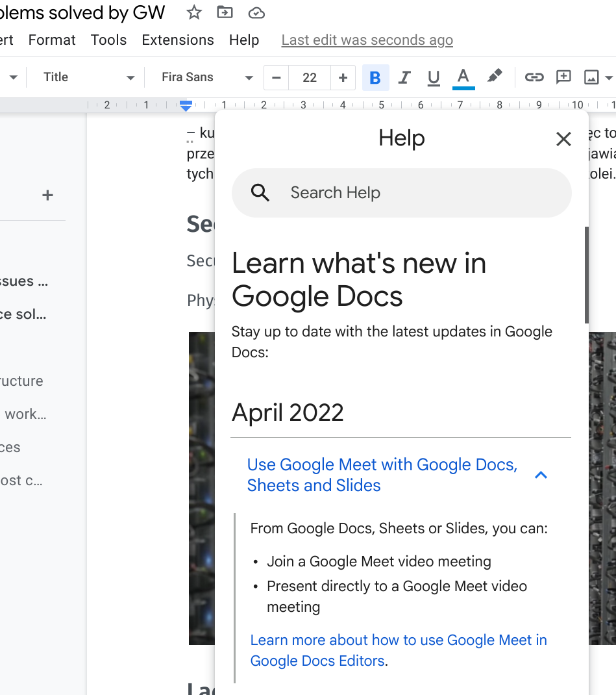
Task: Click the Move to folder icon
Action: click(x=225, y=12)
